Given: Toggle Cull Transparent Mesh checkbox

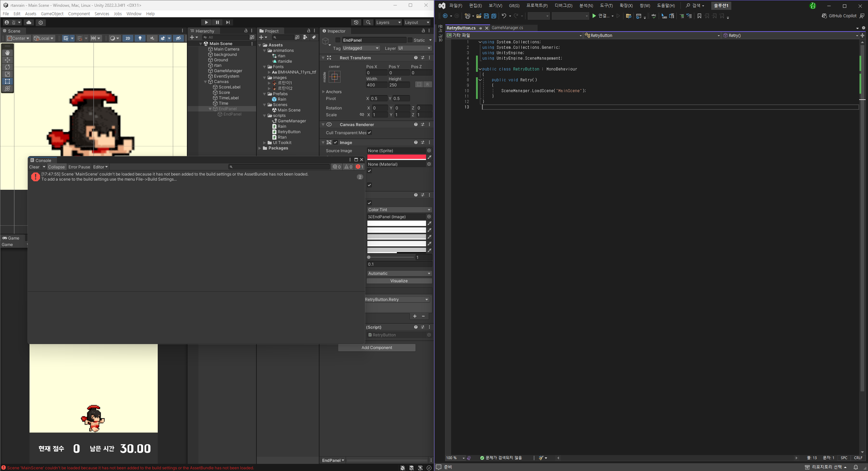Looking at the screenshot, I should [x=369, y=132].
